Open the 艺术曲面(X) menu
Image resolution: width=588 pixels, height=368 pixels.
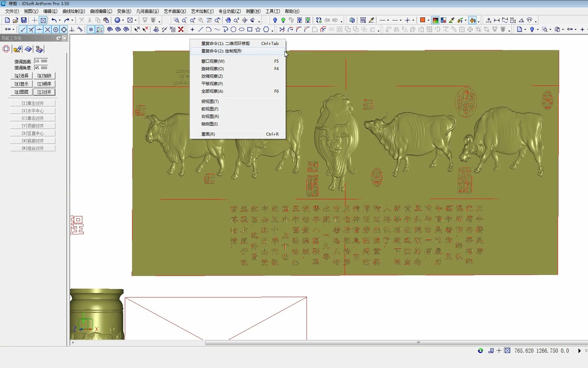[x=175, y=11]
